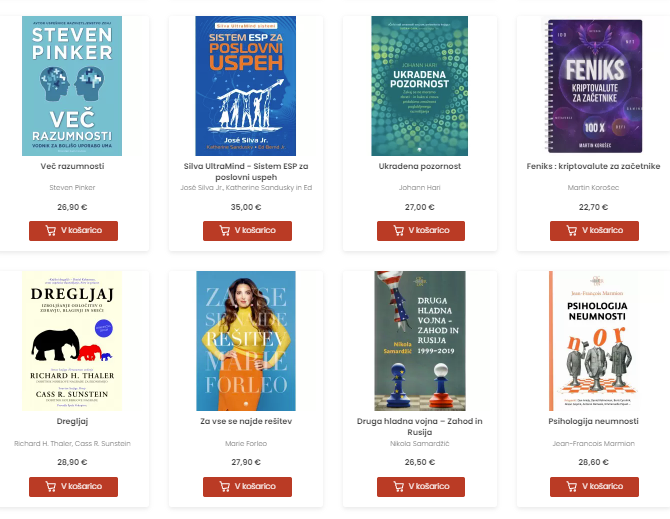Select author Steven Pinker link
Image resolution: width=670 pixels, height=519 pixels.
(x=72, y=188)
